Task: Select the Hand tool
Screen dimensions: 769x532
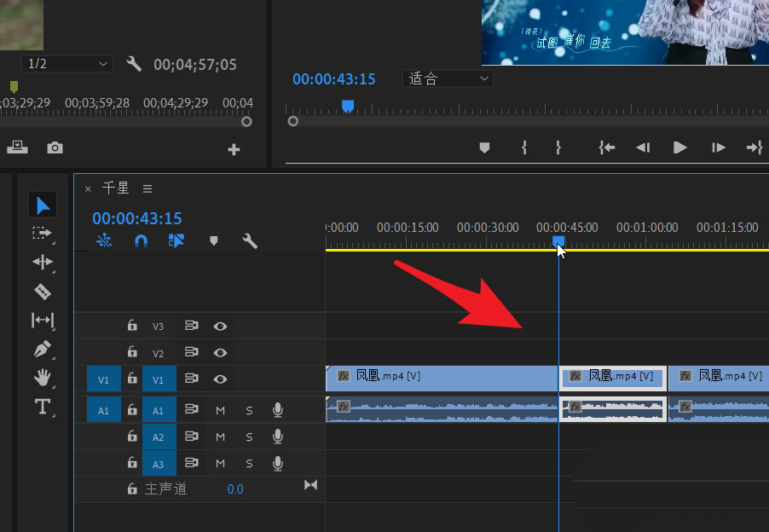Action: [42, 377]
